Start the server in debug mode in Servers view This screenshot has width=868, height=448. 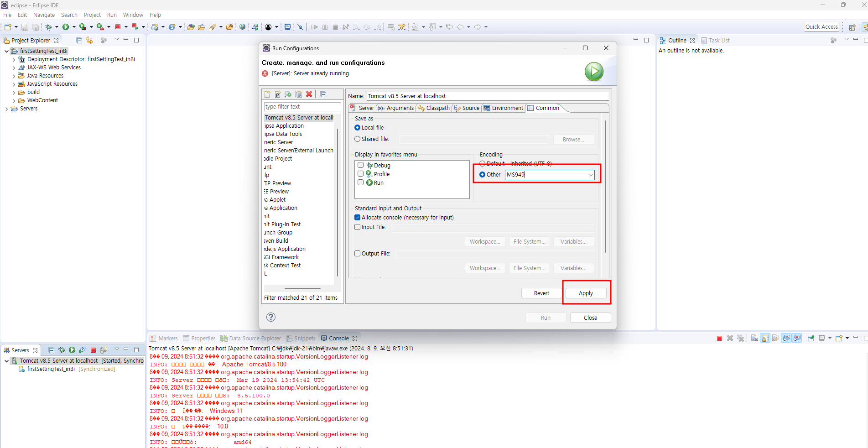pos(62,350)
